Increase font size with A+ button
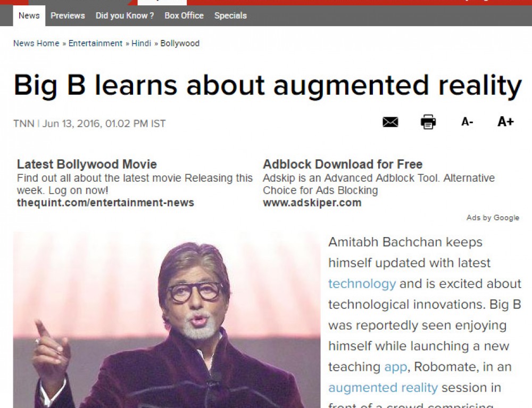 click(x=505, y=122)
